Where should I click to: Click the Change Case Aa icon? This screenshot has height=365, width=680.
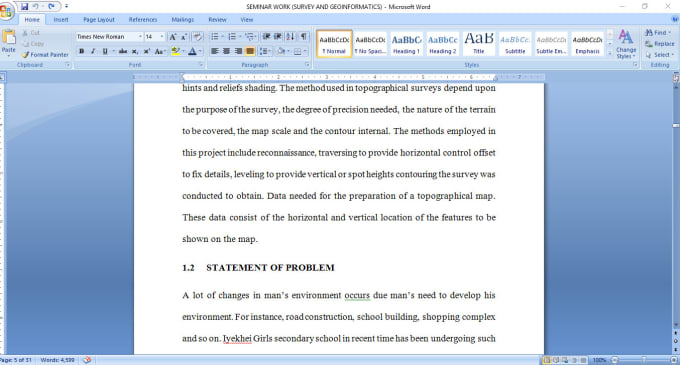(x=159, y=51)
